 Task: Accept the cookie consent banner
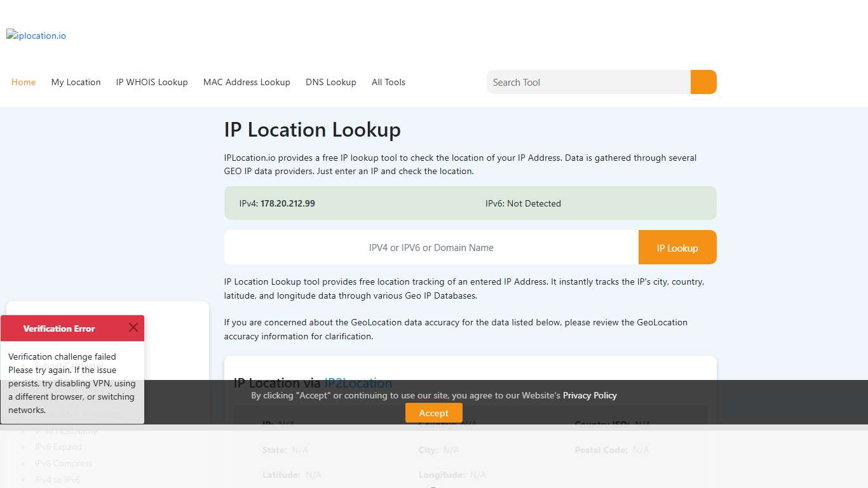[433, 412]
